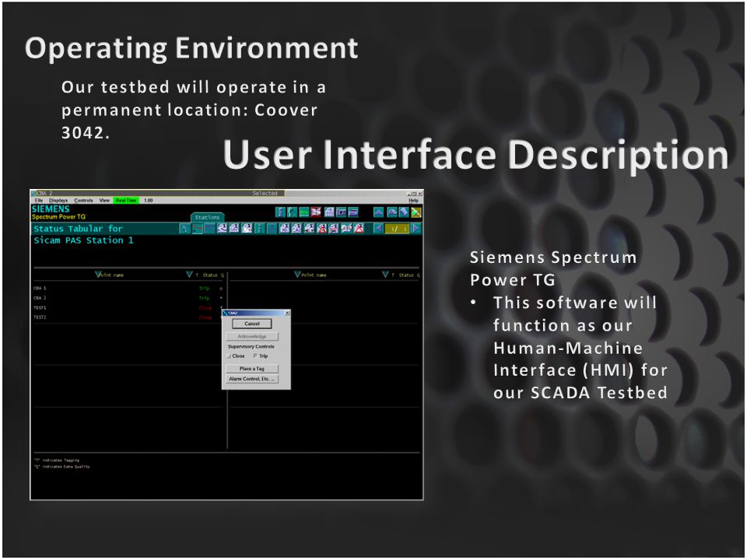Click red Close status of TEST1
This screenshot has width=747, height=560.
pos(205,308)
